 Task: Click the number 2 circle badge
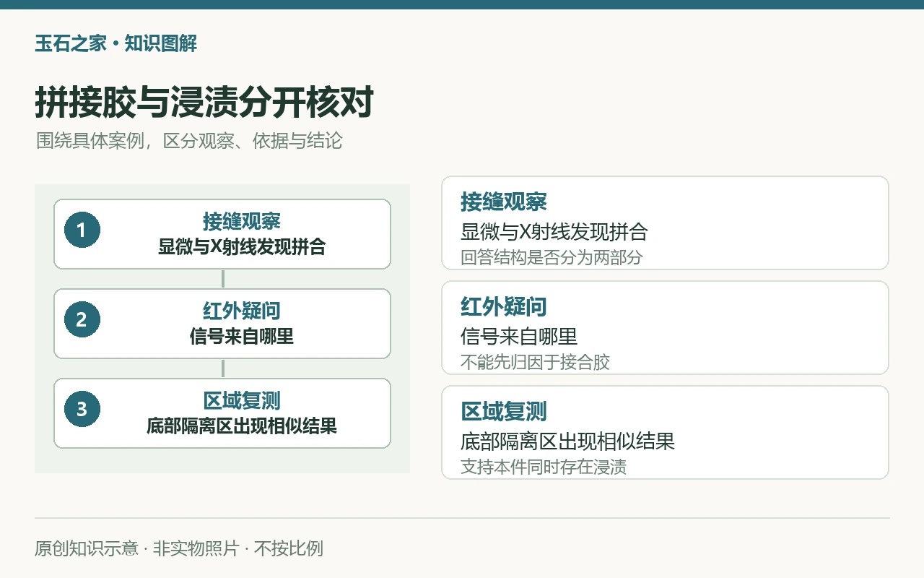tap(82, 319)
